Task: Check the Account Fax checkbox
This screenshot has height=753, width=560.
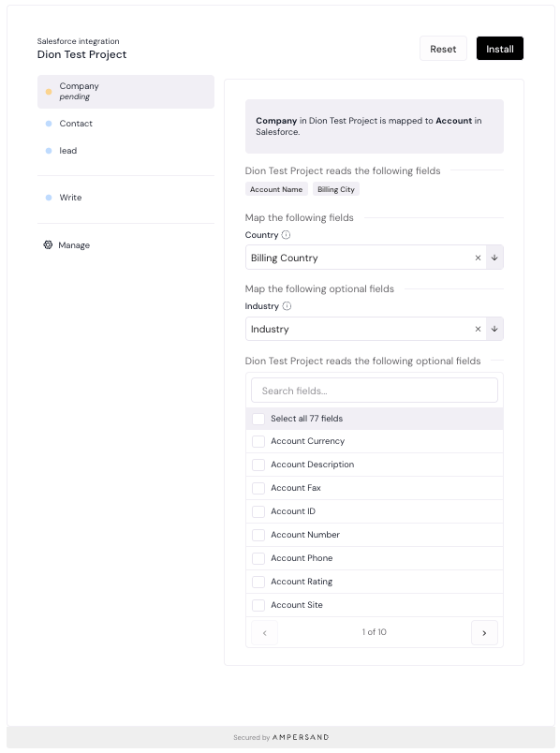Action: [258, 488]
